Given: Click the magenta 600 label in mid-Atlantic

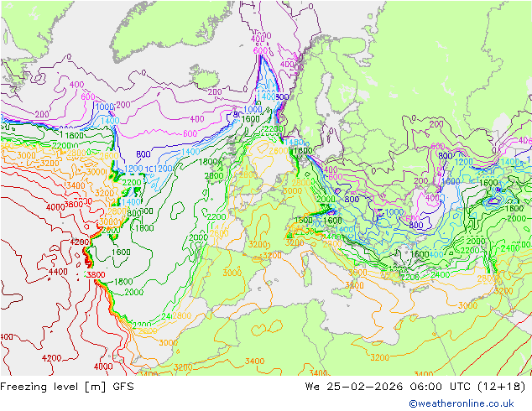Looking at the screenshot, I should click(x=190, y=133).
